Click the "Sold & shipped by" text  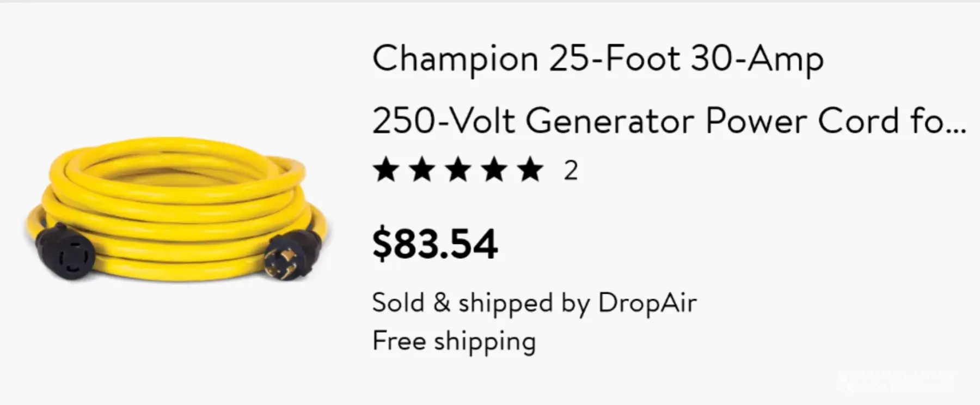pyautogui.click(x=481, y=303)
